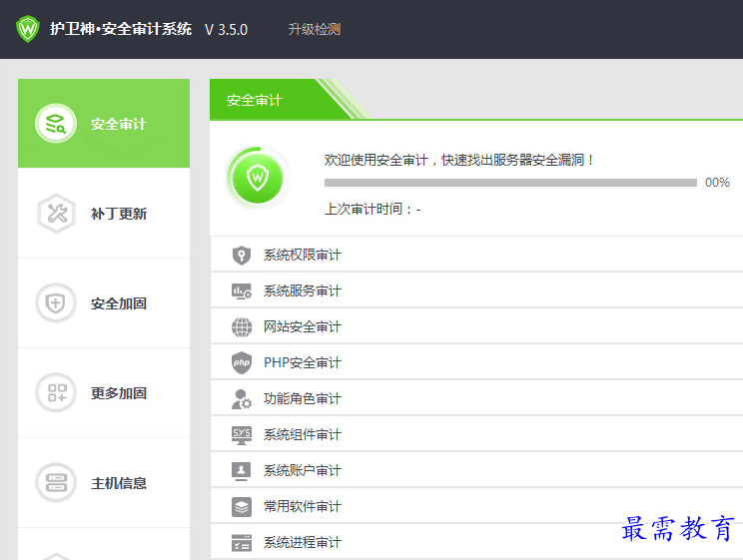Screen dimensions: 743x560
Task: Click the 护卫神·安全审计系统 title text
Action: [x=121, y=29]
